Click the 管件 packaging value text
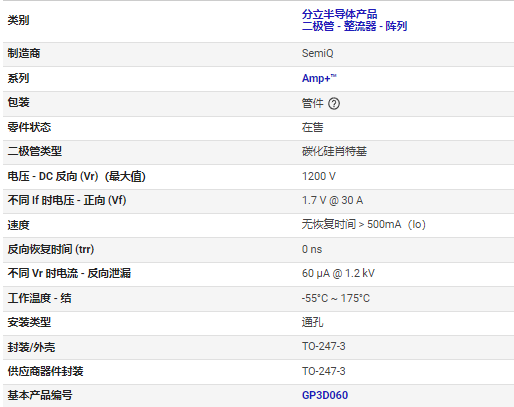The image size is (514, 407). coord(312,103)
